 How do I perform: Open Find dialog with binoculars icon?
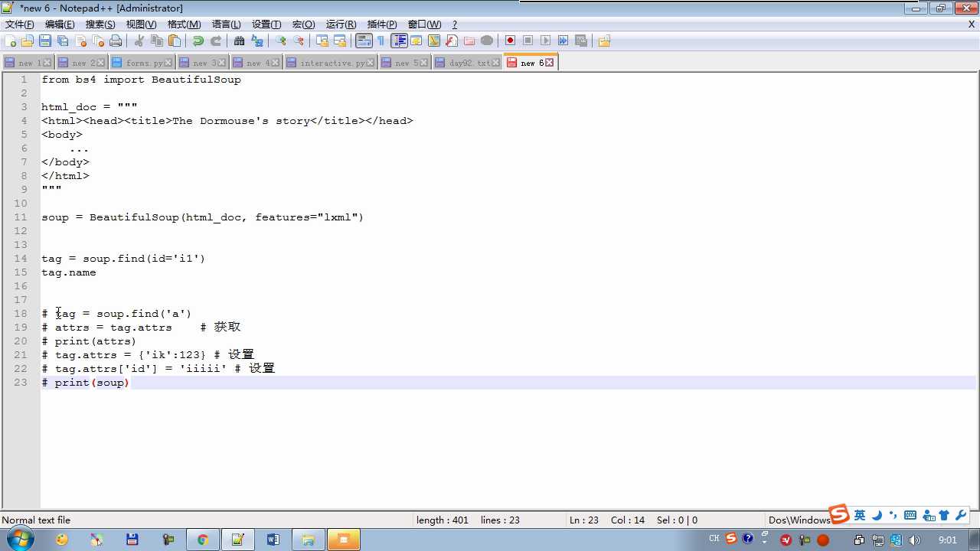click(240, 41)
